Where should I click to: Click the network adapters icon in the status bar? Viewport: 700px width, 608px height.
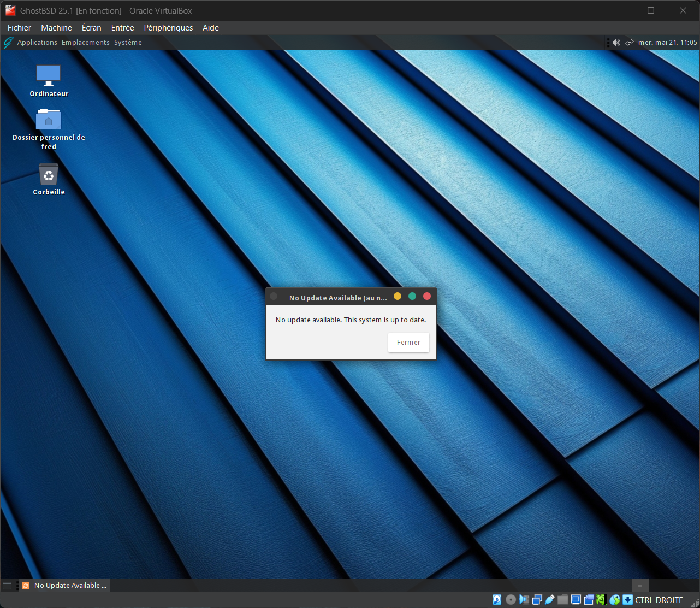point(537,600)
